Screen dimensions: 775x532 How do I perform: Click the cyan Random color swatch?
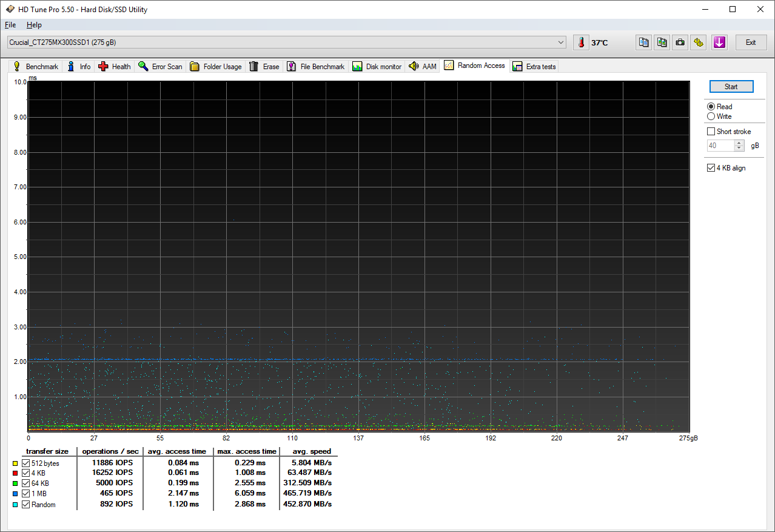15,504
